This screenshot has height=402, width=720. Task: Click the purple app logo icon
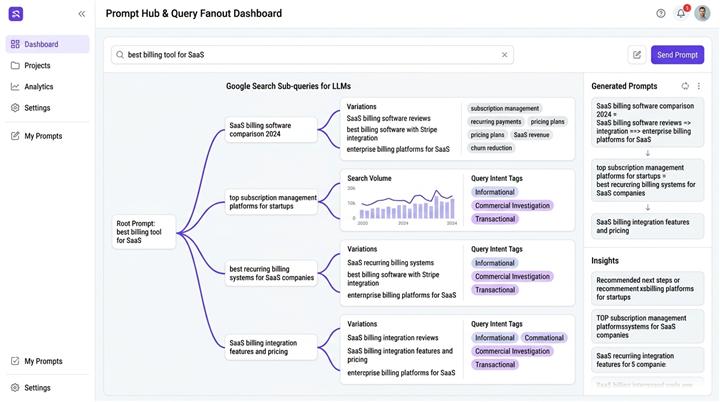[16, 14]
